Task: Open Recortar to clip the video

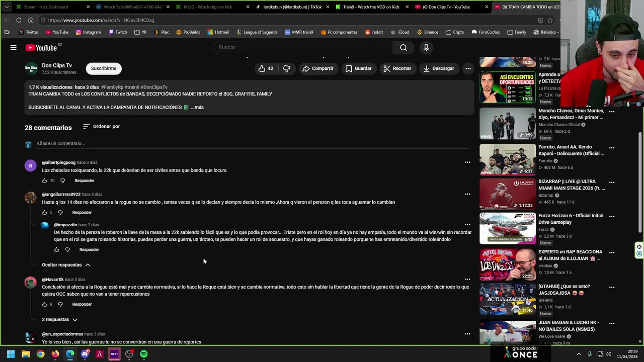Action: click(x=397, y=68)
